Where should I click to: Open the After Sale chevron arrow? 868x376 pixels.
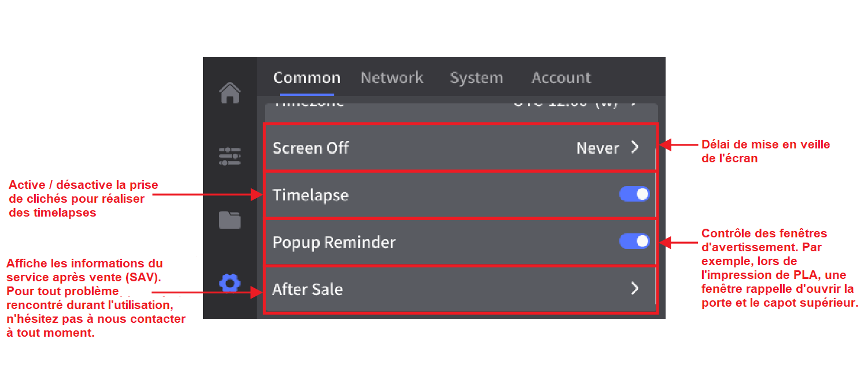pos(635,288)
